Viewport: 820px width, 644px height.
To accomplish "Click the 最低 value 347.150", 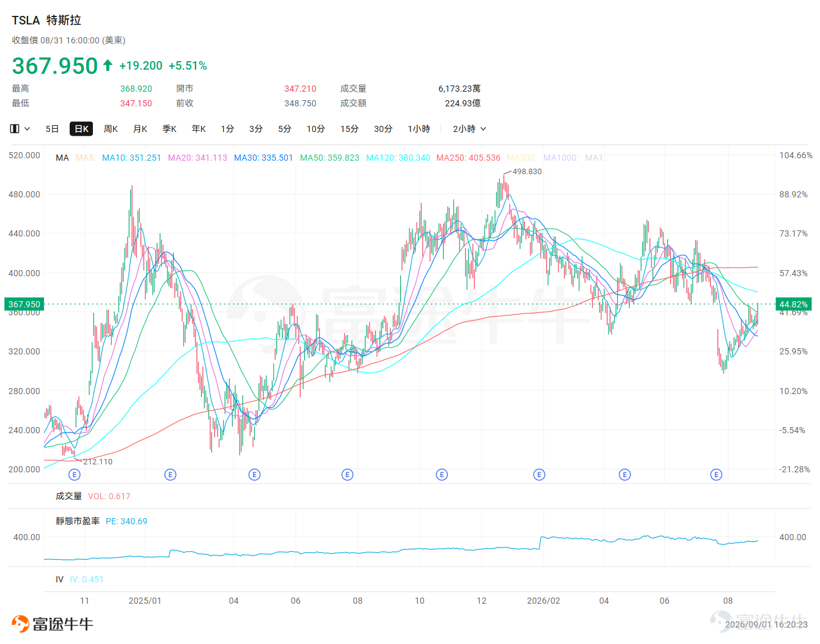I will click(x=136, y=103).
